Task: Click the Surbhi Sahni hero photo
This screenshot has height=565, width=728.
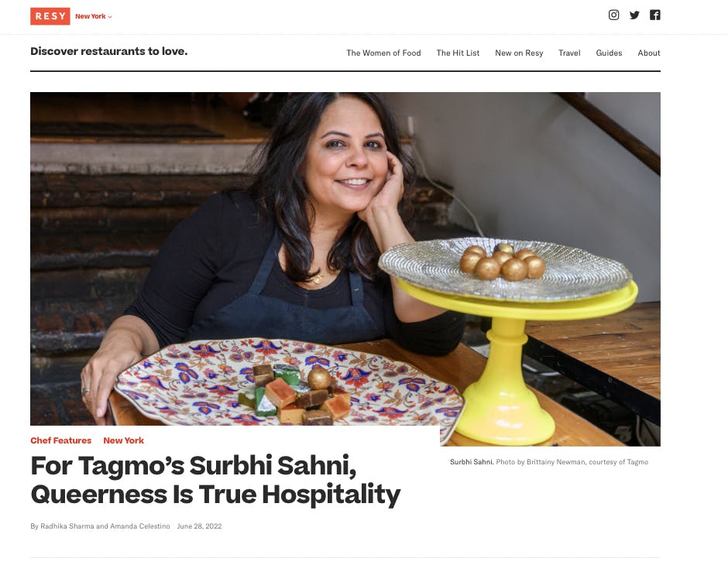Action: coord(345,269)
